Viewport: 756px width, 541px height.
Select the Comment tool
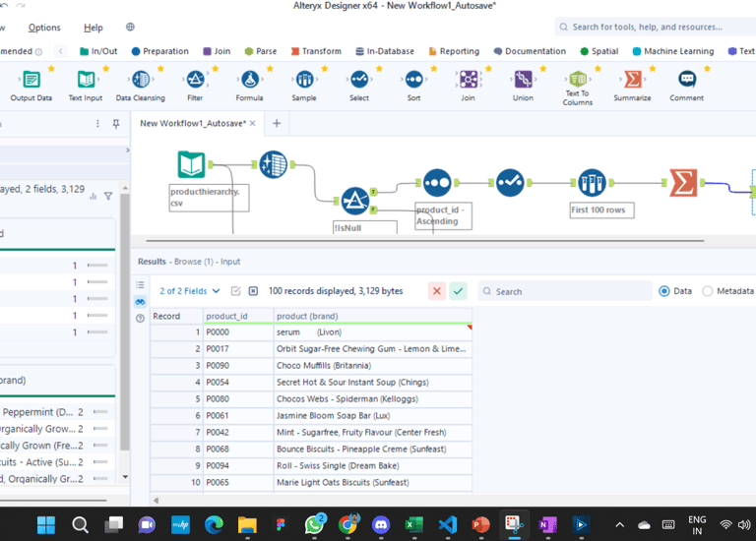[686, 86]
